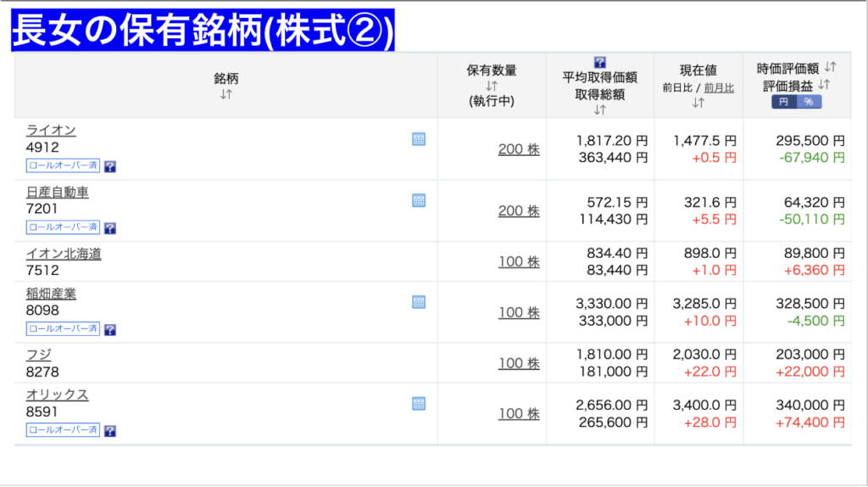Click 前月比 link in header
Image resolution: width=868 pixels, height=487 pixels.
click(719, 87)
